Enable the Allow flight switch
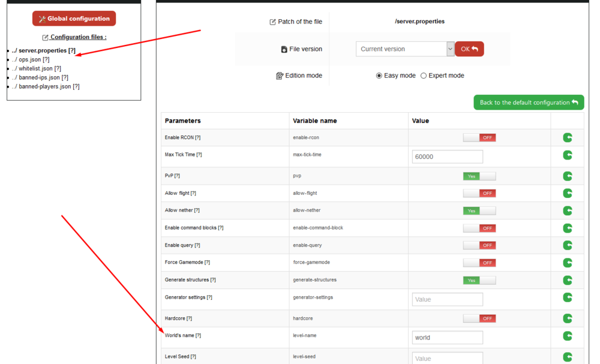The image size is (600, 364). point(479,193)
